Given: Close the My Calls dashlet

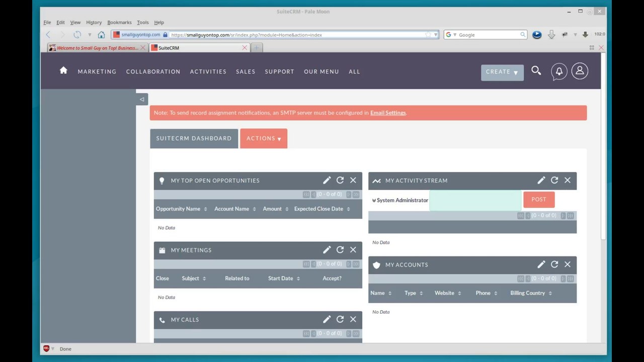Looking at the screenshot, I should [353, 319].
